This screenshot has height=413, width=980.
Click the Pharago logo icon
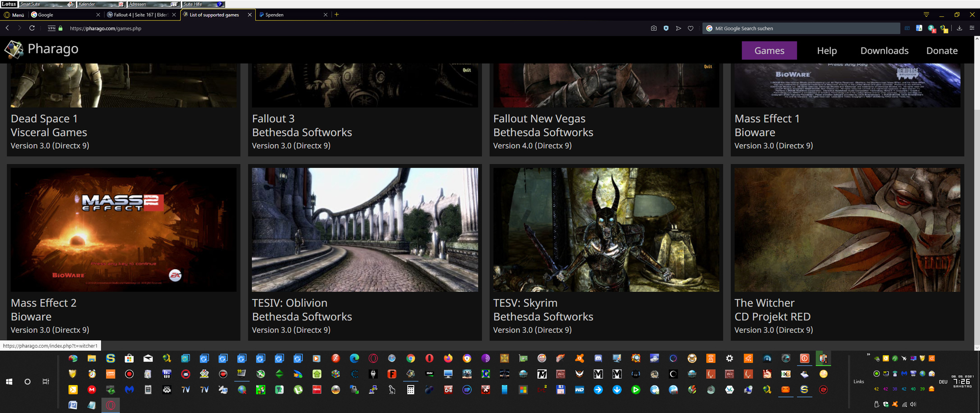pyautogui.click(x=14, y=49)
